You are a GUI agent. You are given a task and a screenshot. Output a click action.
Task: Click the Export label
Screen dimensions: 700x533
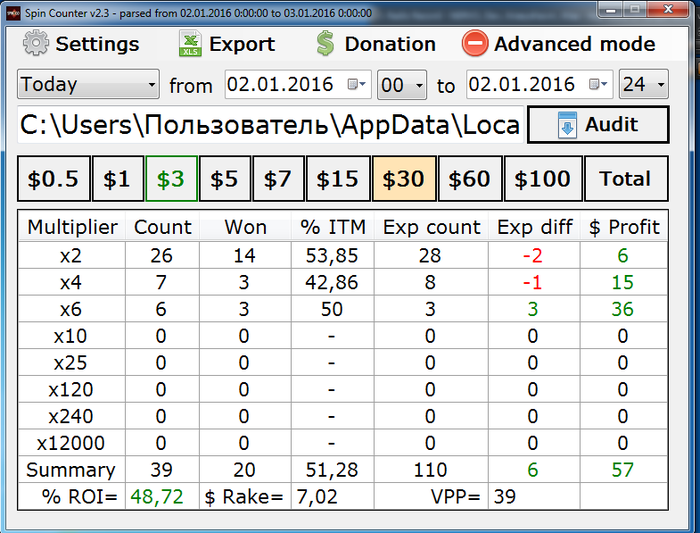click(x=242, y=44)
